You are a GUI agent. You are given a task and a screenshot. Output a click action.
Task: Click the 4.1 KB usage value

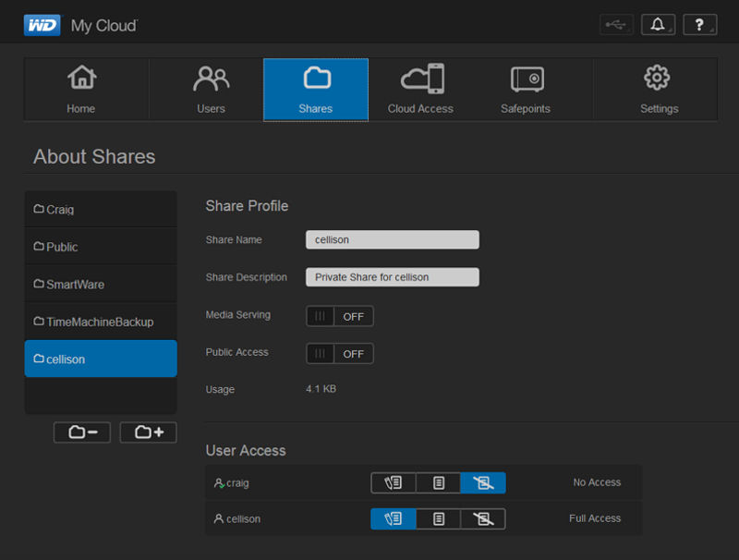[x=321, y=389]
